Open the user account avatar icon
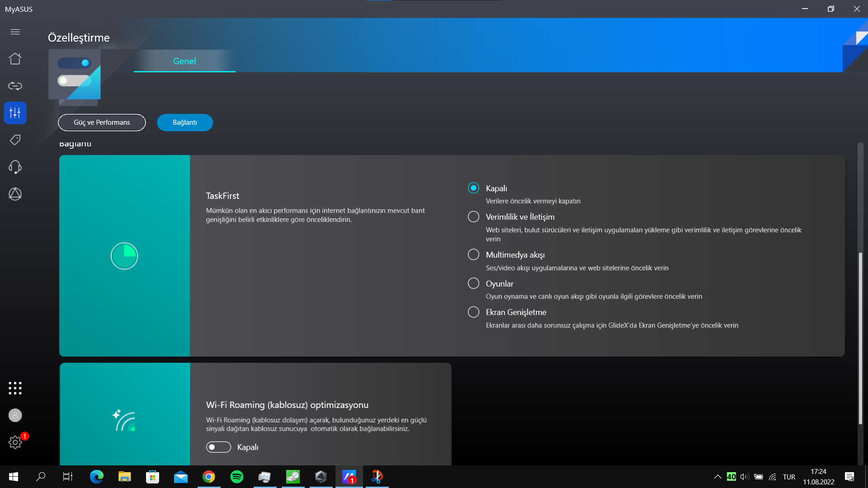Screen dimensions: 868x488 point(15,415)
